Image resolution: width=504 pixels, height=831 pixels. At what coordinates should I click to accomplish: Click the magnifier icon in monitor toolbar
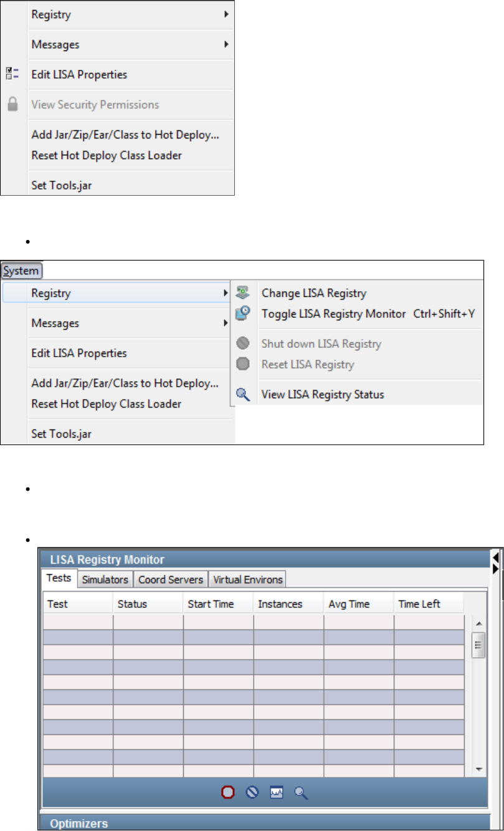click(x=301, y=793)
